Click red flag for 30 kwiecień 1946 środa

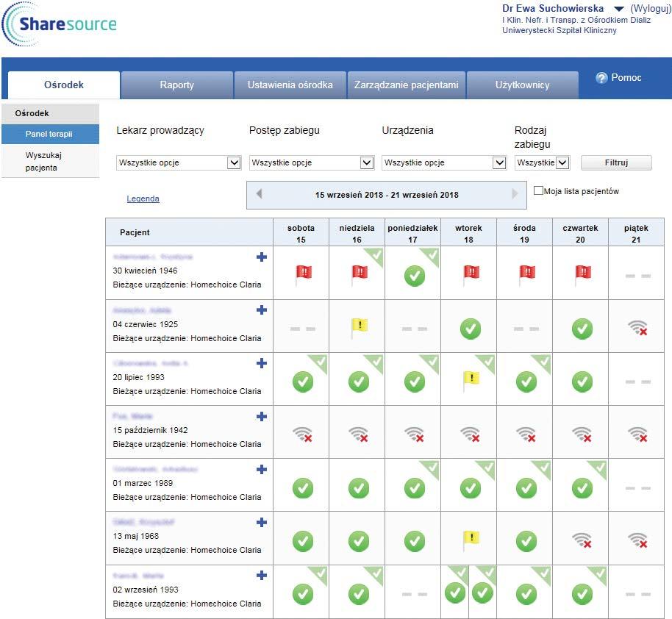pyautogui.click(x=526, y=275)
